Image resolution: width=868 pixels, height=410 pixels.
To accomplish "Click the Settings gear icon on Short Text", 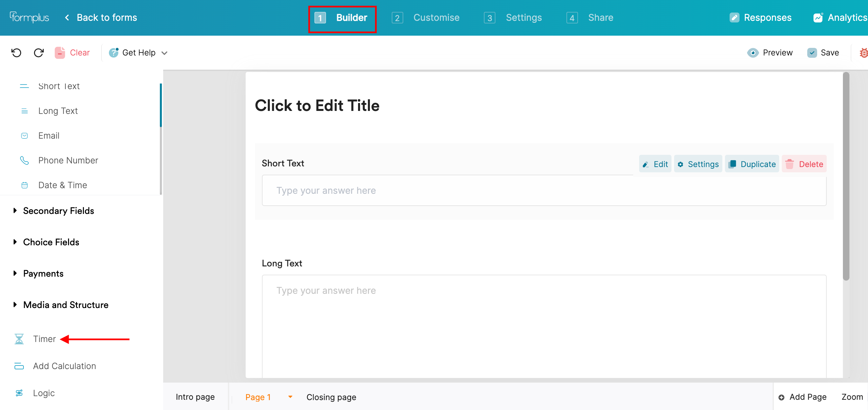I will pos(681,164).
